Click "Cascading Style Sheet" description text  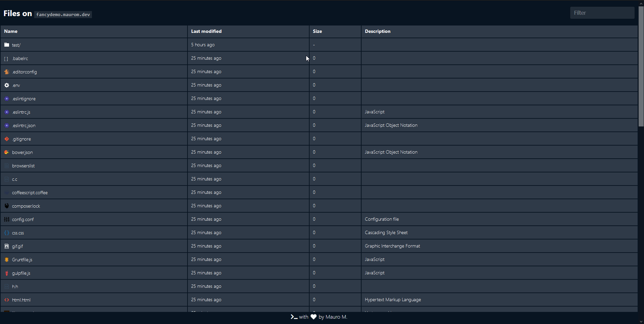click(386, 232)
